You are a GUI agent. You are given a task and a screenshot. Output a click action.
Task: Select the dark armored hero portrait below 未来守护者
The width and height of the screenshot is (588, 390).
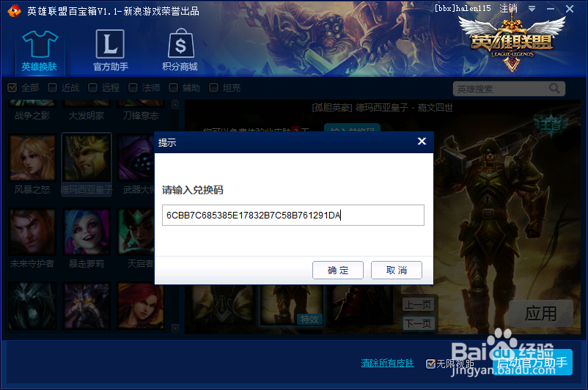(32, 306)
